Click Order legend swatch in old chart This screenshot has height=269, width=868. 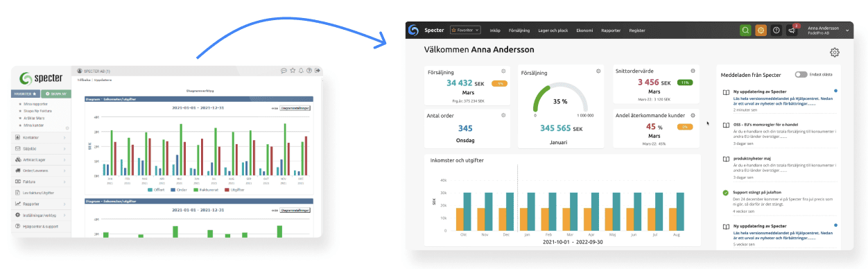tap(173, 189)
